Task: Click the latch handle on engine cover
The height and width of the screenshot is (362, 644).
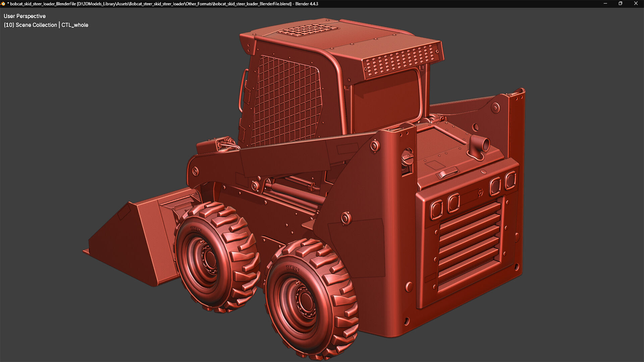Action: coord(448,173)
